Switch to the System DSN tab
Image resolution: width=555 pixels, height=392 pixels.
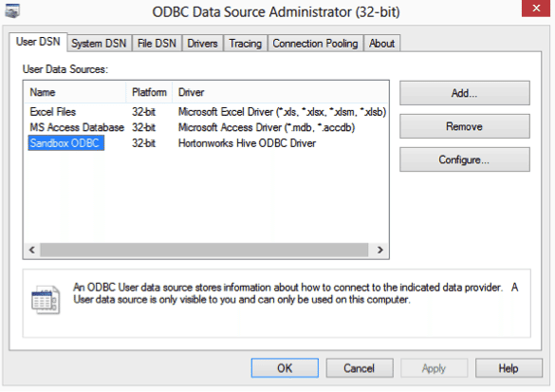99,44
